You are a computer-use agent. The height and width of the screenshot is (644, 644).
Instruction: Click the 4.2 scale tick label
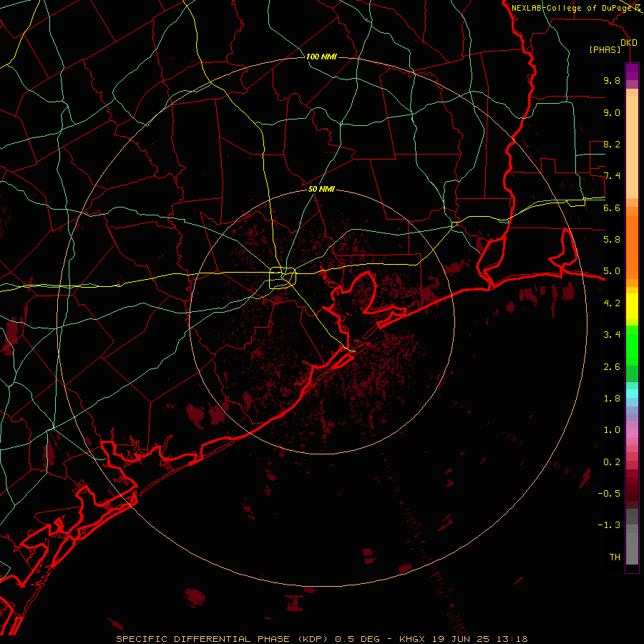click(x=612, y=303)
